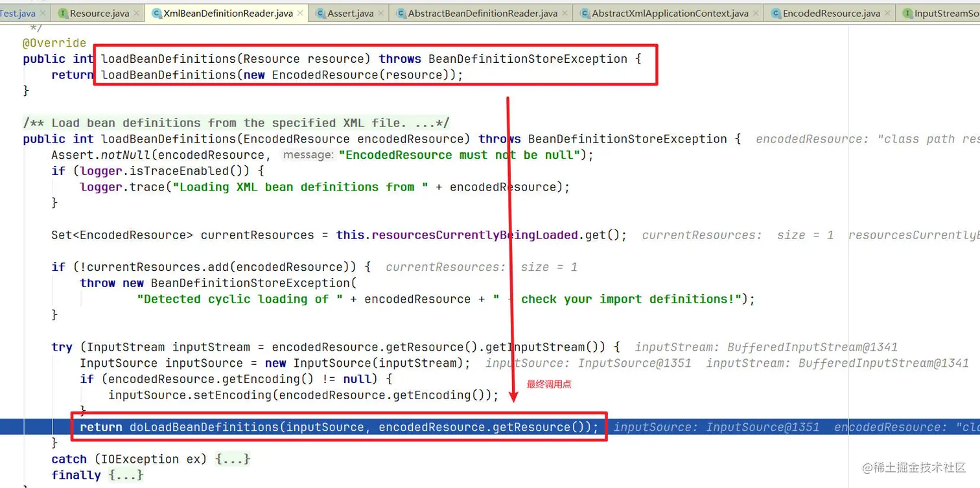980x488 pixels.
Task: Click the "EncodedResource must not be null" string
Action: point(459,155)
